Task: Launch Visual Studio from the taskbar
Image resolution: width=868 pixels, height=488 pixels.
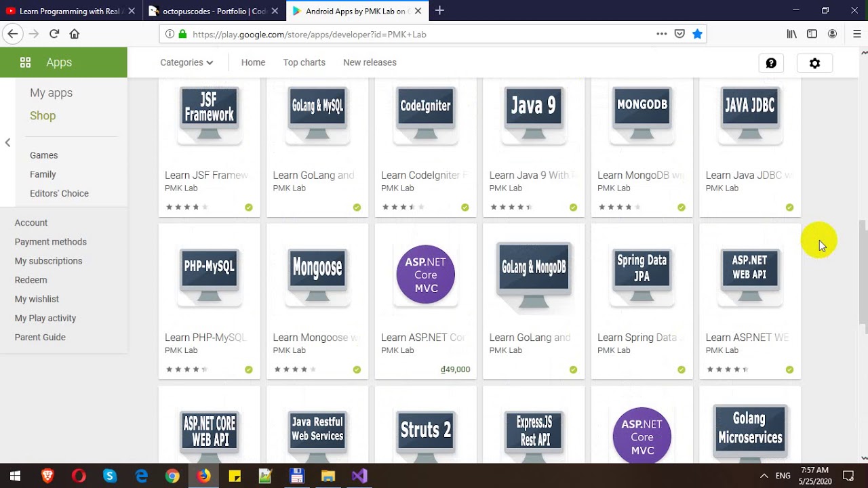Action: (x=359, y=476)
